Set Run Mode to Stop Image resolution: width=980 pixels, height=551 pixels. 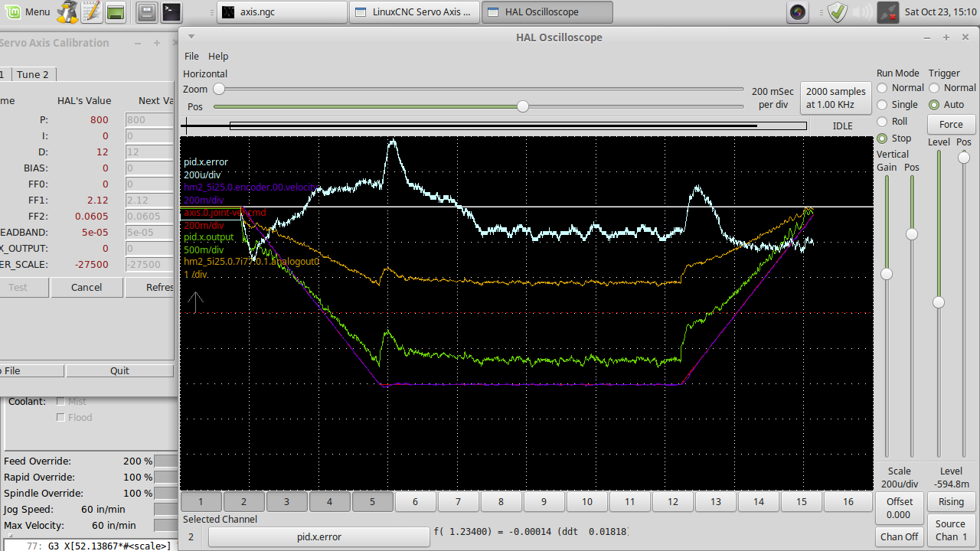coord(894,139)
